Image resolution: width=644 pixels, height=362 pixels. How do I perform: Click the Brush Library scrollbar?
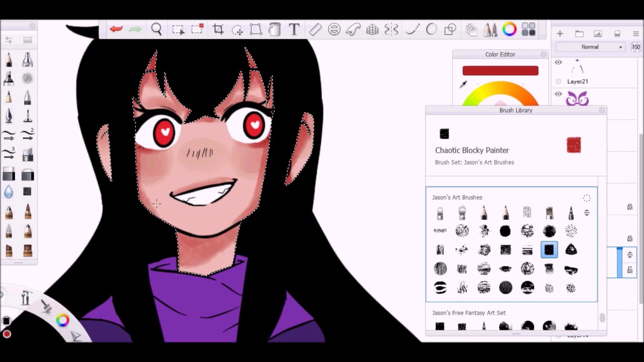(602, 318)
